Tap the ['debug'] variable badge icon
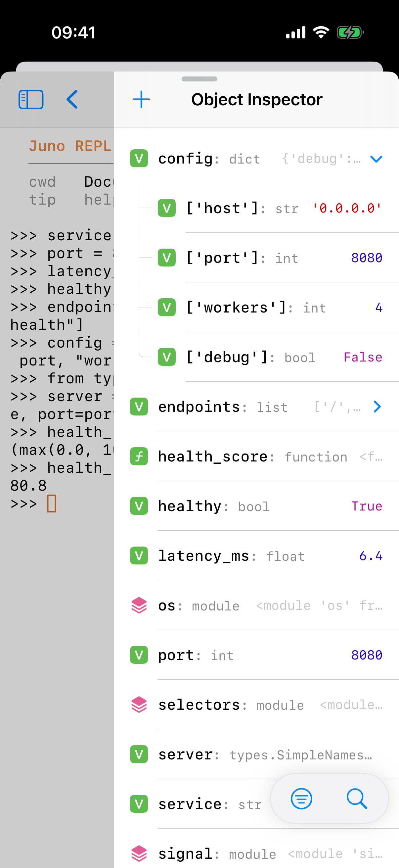 pos(167,357)
